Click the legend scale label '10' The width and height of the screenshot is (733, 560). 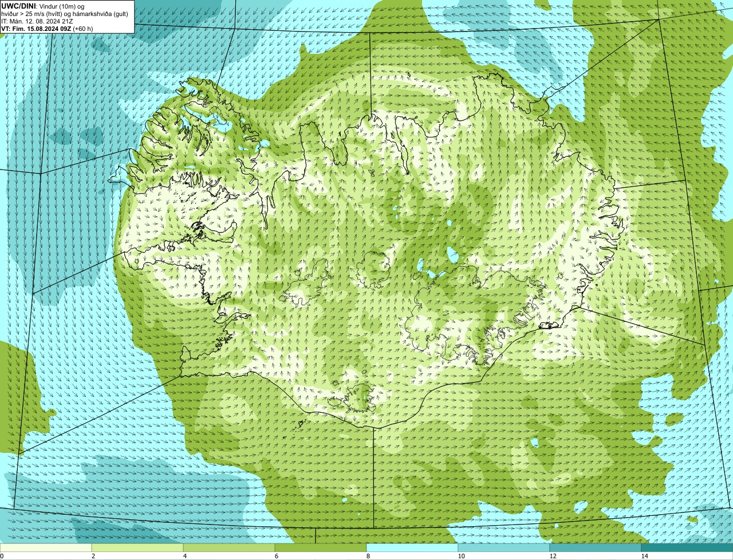coord(461,556)
